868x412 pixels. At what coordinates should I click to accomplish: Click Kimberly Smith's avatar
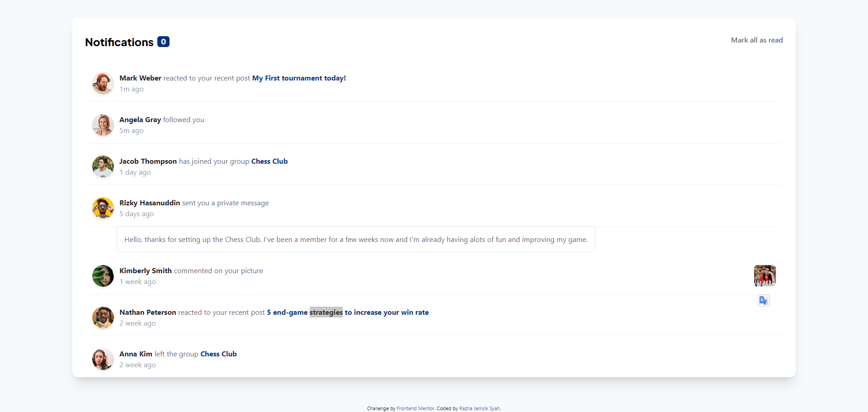tap(103, 276)
